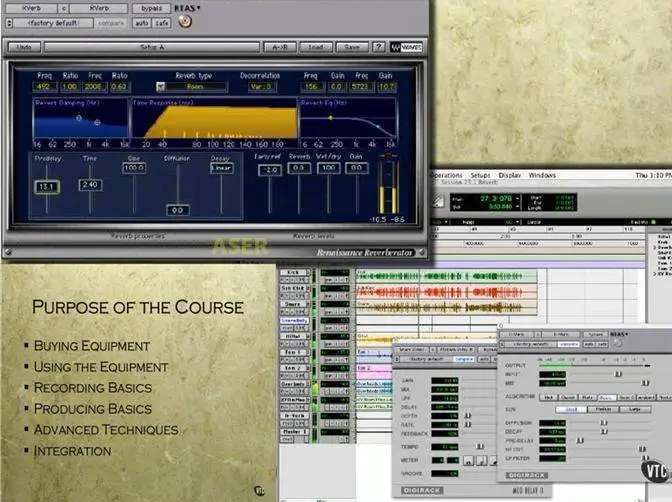
Task: Open the Operations menu in Pro Tools
Action: 446,175
